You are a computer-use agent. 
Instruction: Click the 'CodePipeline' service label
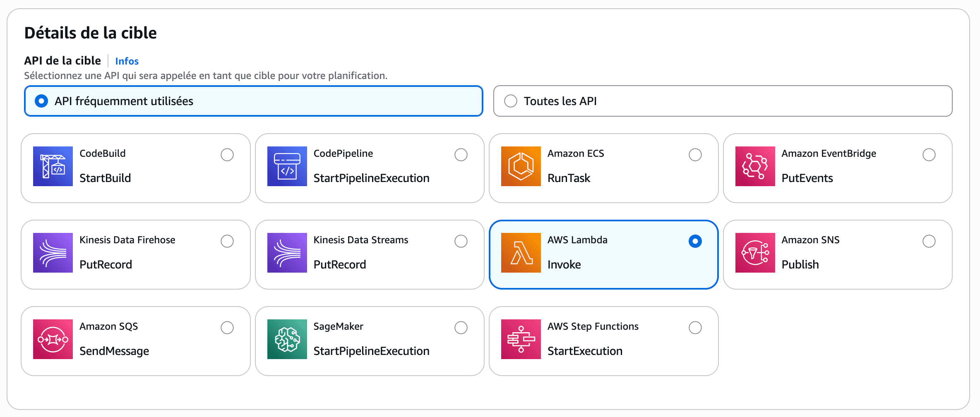click(x=343, y=153)
